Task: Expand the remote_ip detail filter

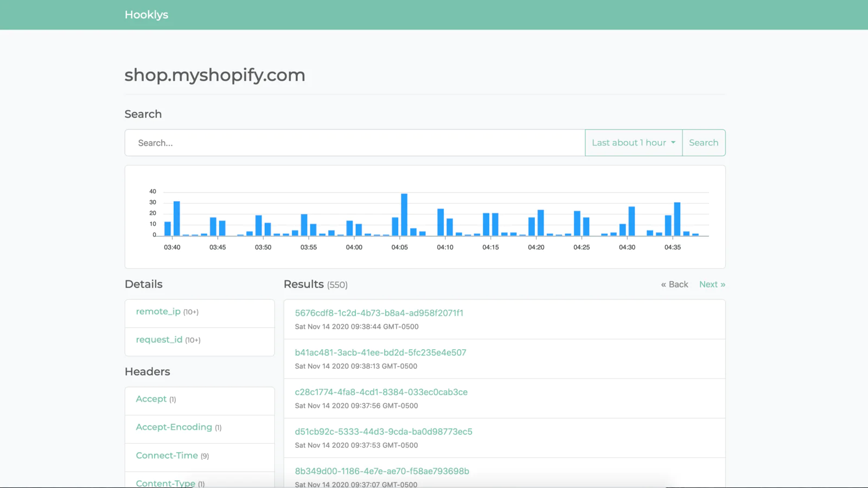Action: click(x=158, y=312)
